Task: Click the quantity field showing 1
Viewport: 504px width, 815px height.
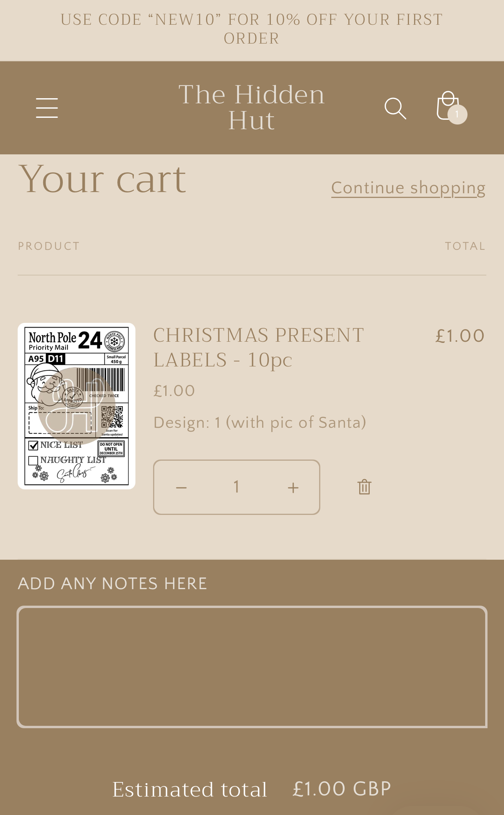Action: pyautogui.click(x=237, y=487)
